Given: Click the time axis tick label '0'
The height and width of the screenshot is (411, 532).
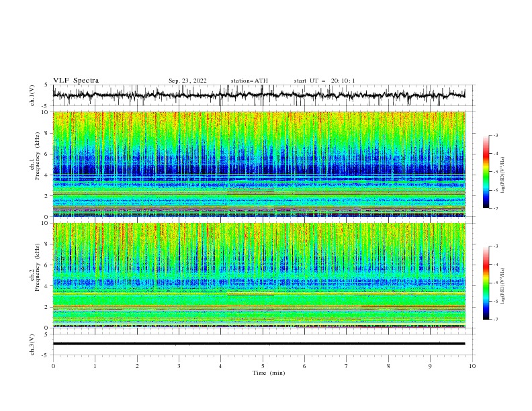Looking at the screenshot, I should pos(53,366).
